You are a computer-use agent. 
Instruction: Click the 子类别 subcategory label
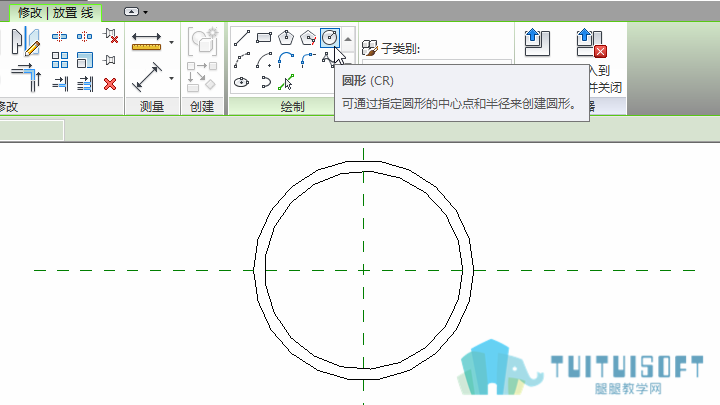coord(400,48)
